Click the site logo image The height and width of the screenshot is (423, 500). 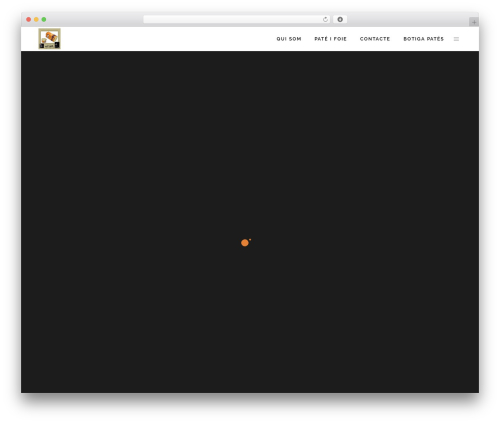(49, 39)
